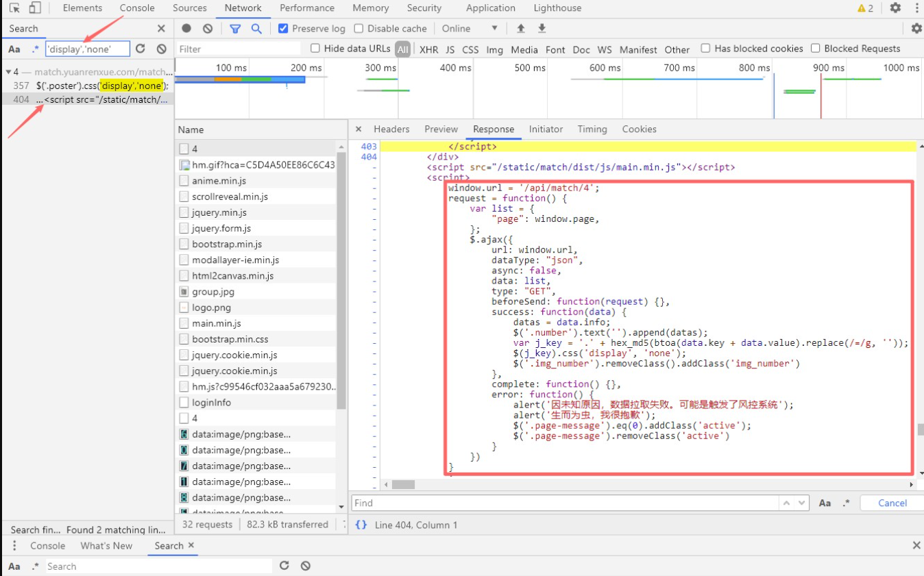This screenshot has height=576, width=924.
Task: Toggle regular expression in Search panel
Action: pyautogui.click(x=36, y=49)
